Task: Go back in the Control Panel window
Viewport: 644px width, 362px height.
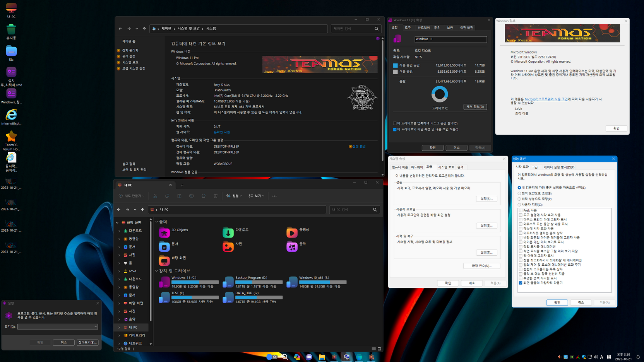Action: (x=120, y=29)
